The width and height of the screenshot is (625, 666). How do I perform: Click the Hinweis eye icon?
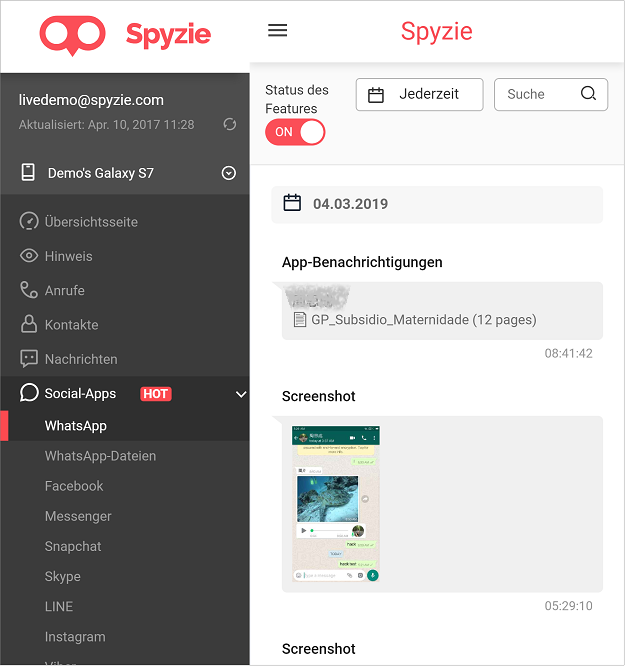[x=29, y=256]
